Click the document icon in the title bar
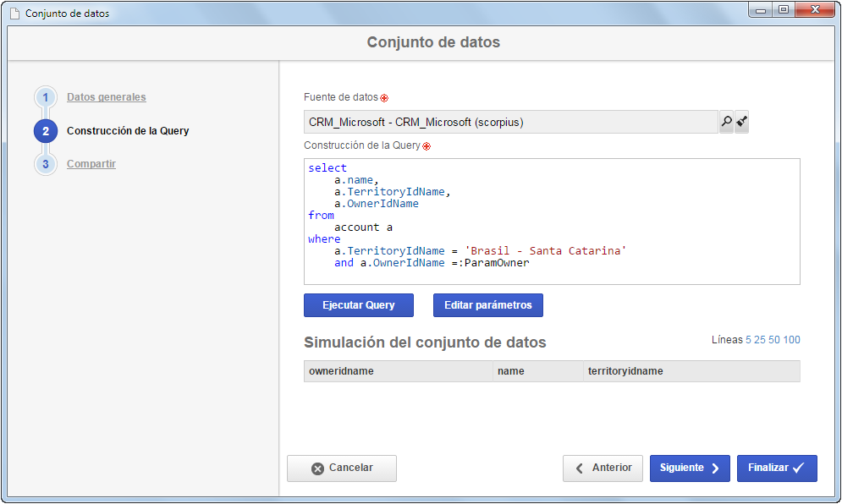 coord(15,14)
